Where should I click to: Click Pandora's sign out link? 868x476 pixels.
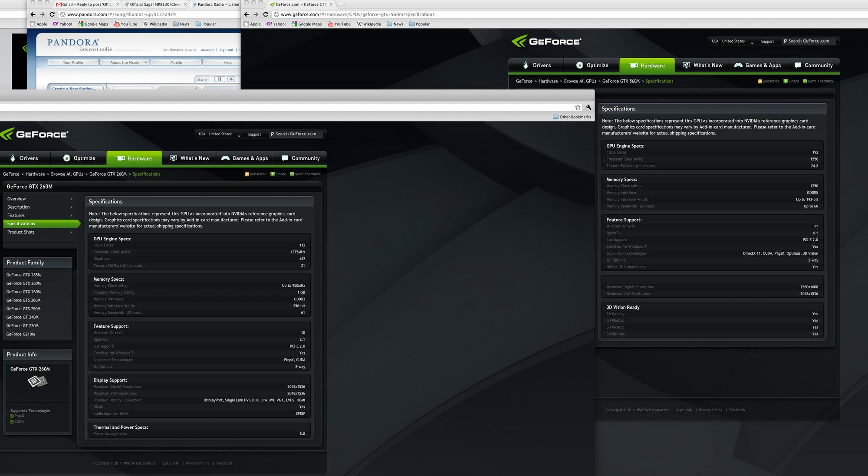[x=226, y=49]
